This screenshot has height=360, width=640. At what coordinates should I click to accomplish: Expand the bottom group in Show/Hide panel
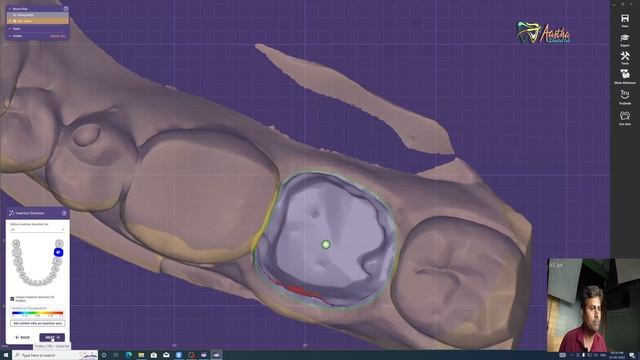point(37,36)
